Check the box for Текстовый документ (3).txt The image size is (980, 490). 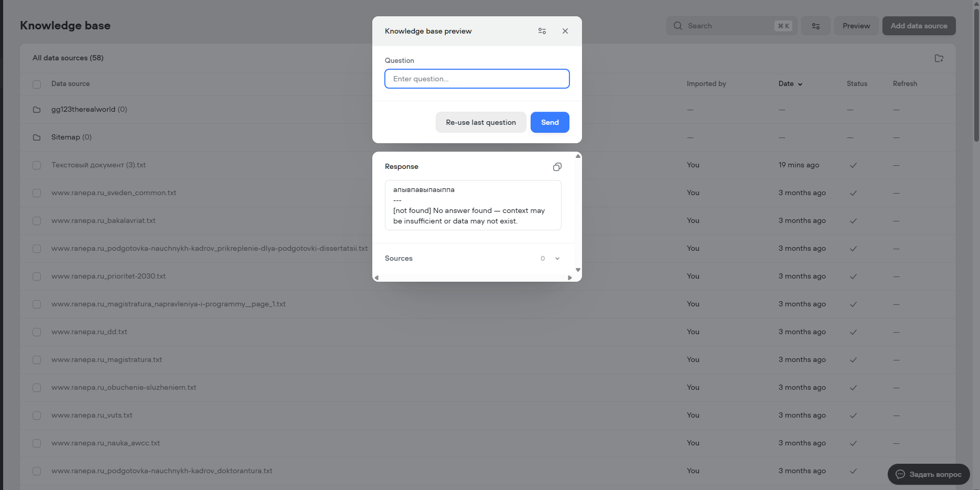click(37, 165)
